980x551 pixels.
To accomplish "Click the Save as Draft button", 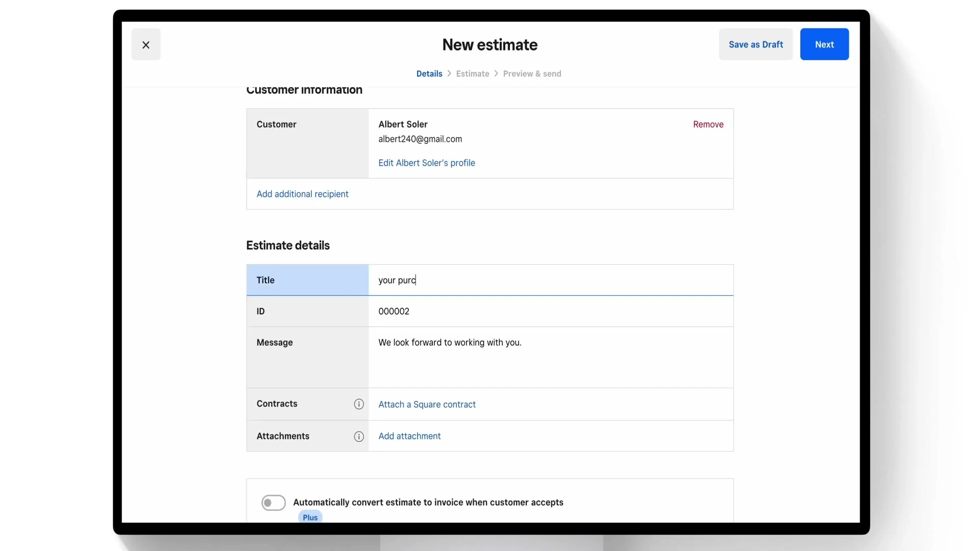I will coord(755,44).
